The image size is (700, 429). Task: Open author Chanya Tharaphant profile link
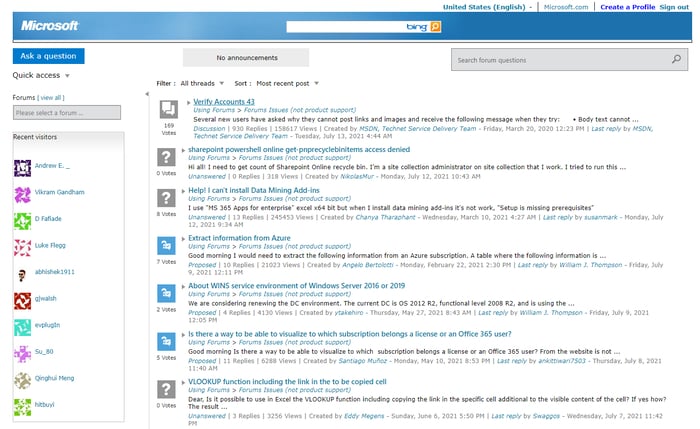pos(385,217)
